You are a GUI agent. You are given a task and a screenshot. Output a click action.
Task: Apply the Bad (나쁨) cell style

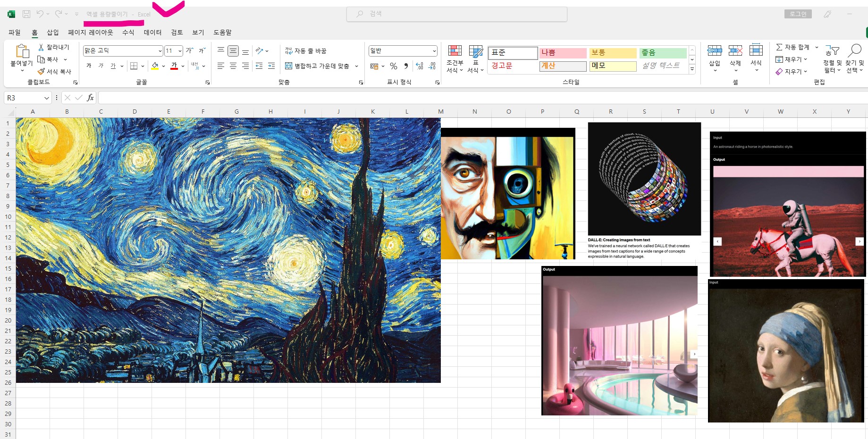[x=563, y=53]
